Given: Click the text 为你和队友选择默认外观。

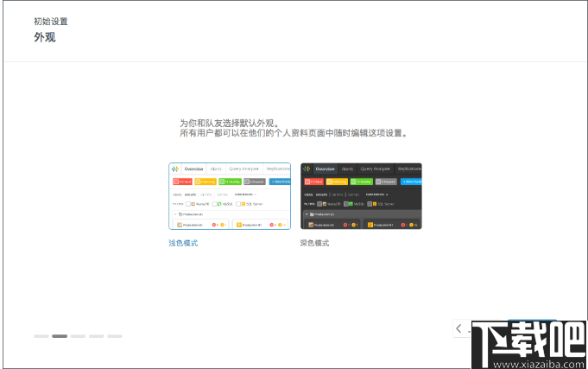Looking at the screenshot, I should pyautogui.click(x=230, y=123).
